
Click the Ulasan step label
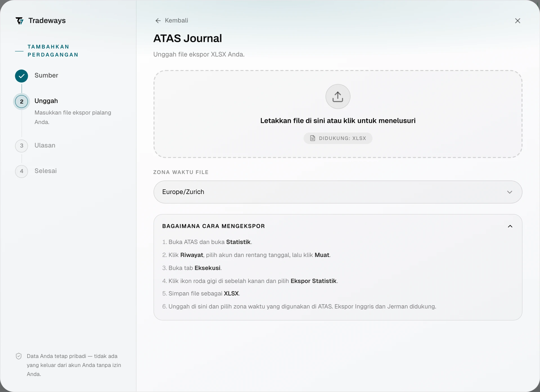pos(45,145)
